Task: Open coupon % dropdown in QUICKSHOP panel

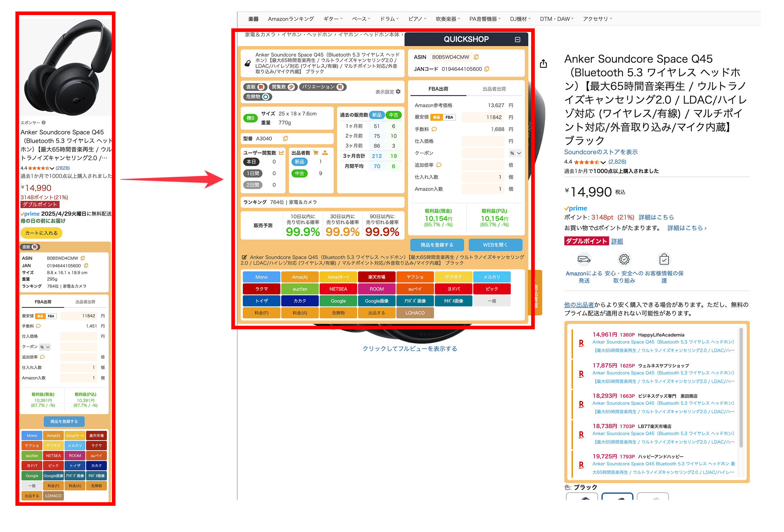Action: click(x=515, y=153)
